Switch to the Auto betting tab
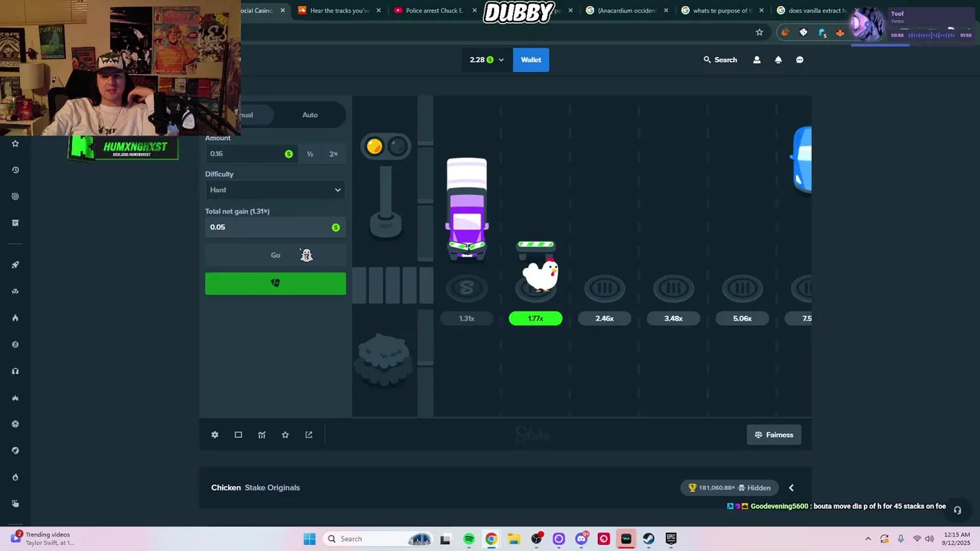The height and width of the screenshot is (551, 980). click(x=310, y=115)
